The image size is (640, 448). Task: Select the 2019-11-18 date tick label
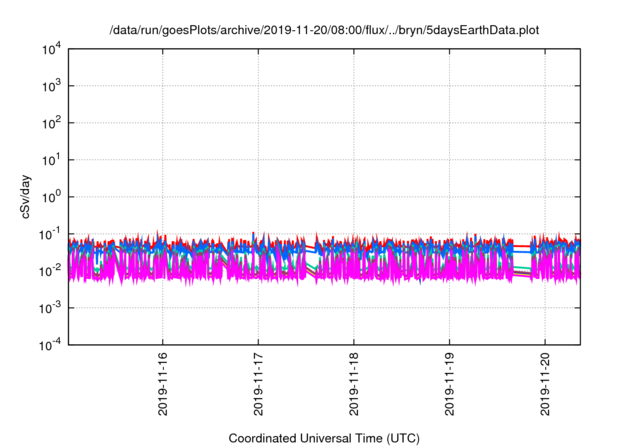point(354,384)
